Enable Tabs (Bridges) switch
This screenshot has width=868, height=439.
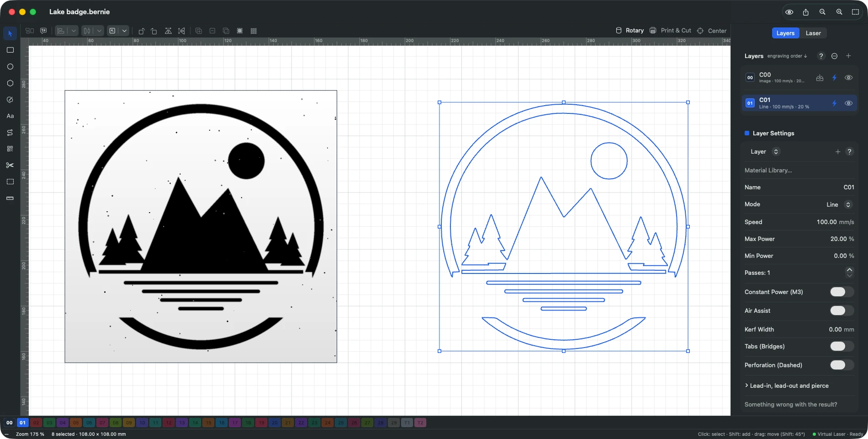click(842, 346)
